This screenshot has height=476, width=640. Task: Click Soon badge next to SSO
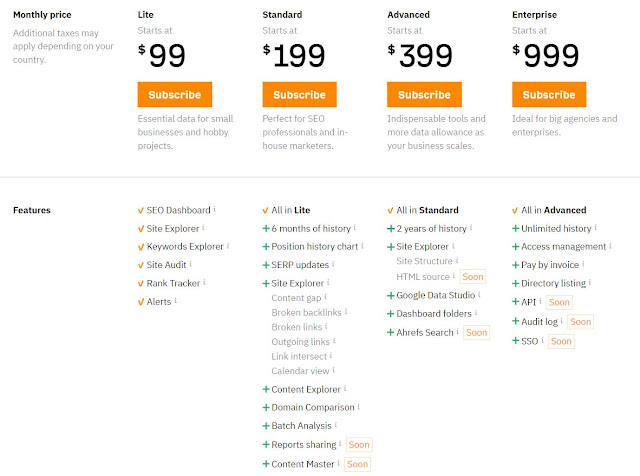tap(561, 341)
